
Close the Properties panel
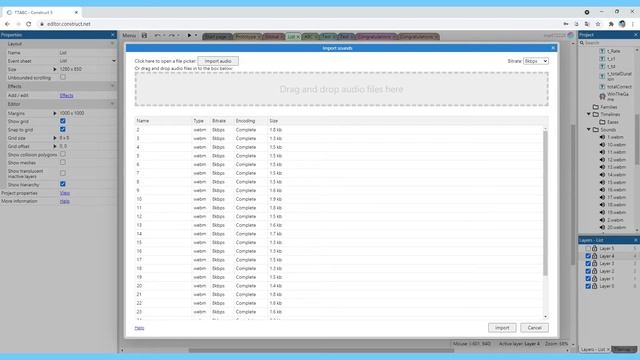pos(113,35)
